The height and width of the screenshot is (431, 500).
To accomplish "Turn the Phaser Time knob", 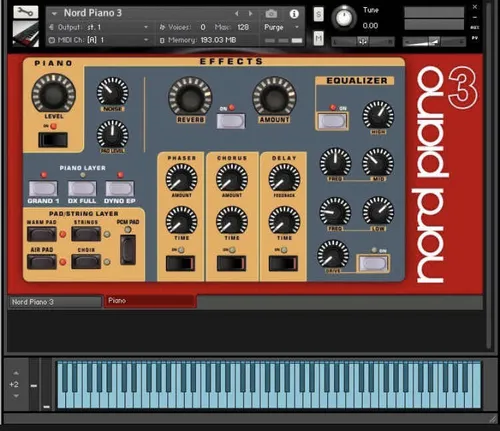I will [x=181, y=220].
